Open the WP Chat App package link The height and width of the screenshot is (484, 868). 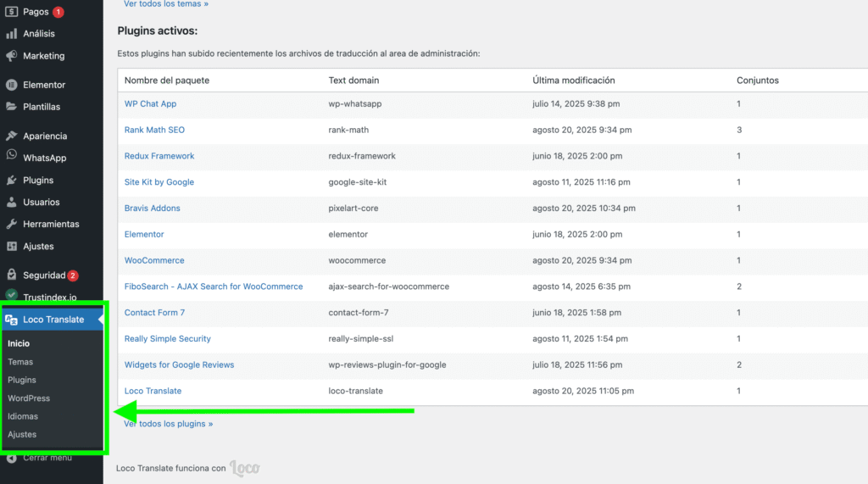151,103
